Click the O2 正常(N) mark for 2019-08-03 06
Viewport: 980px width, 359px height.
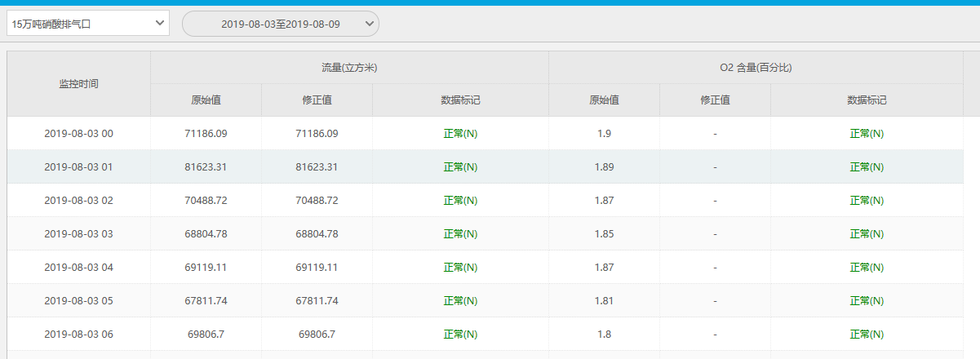click(x=867, y=334)
